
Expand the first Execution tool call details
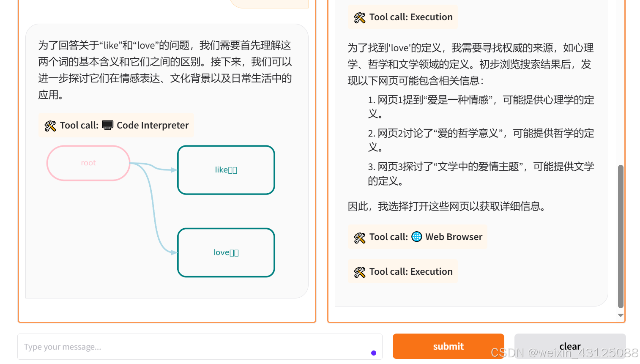click(x=402, y=17)
